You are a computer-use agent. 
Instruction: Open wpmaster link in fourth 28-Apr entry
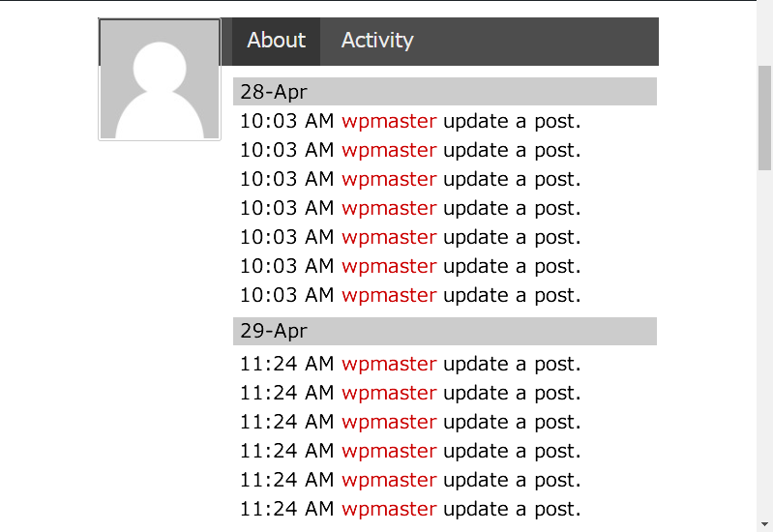[x=389, y=209]
